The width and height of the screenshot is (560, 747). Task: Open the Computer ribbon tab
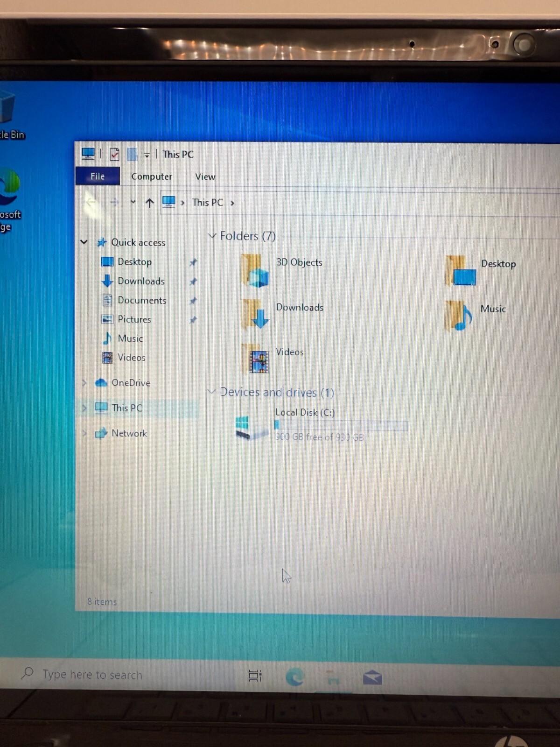point(152,176)
